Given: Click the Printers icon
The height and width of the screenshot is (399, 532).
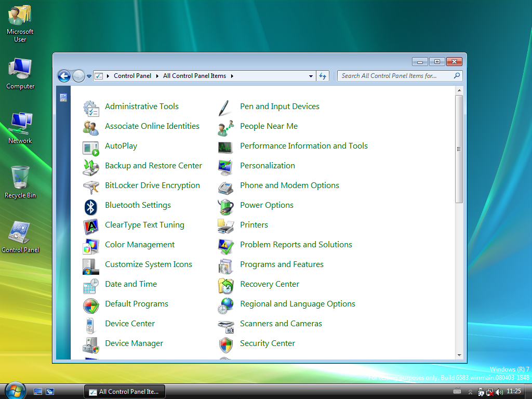Looking at the screenshot, I should coord(226,227).
